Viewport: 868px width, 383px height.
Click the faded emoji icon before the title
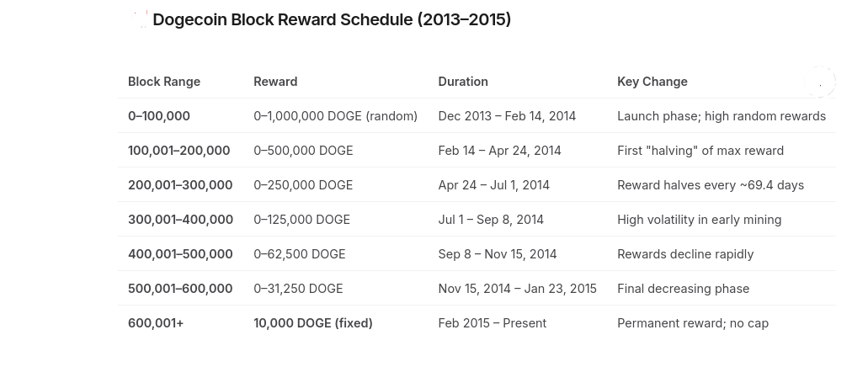(139, 19)
